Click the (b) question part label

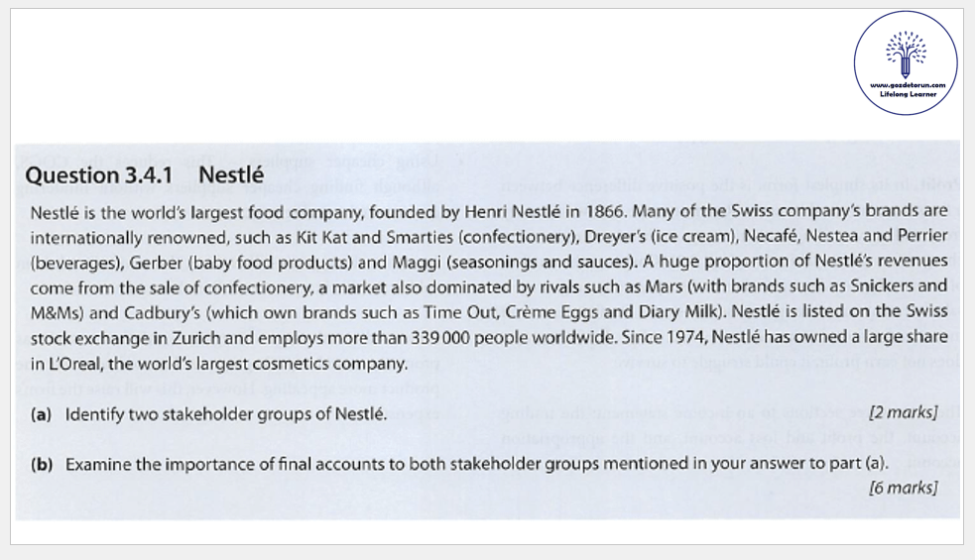42,463
